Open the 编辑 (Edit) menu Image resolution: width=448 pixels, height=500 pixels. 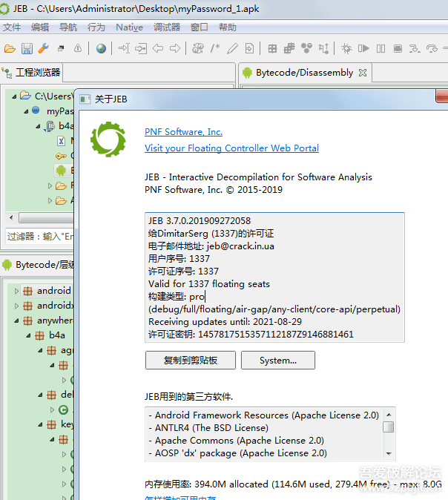[x=40, y=27]
